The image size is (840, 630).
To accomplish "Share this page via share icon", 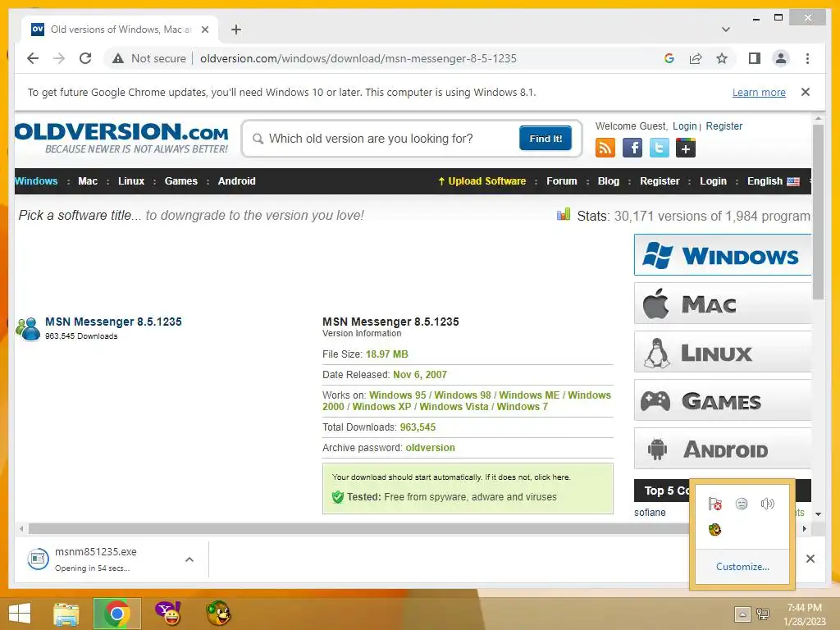I will [696, 58].
